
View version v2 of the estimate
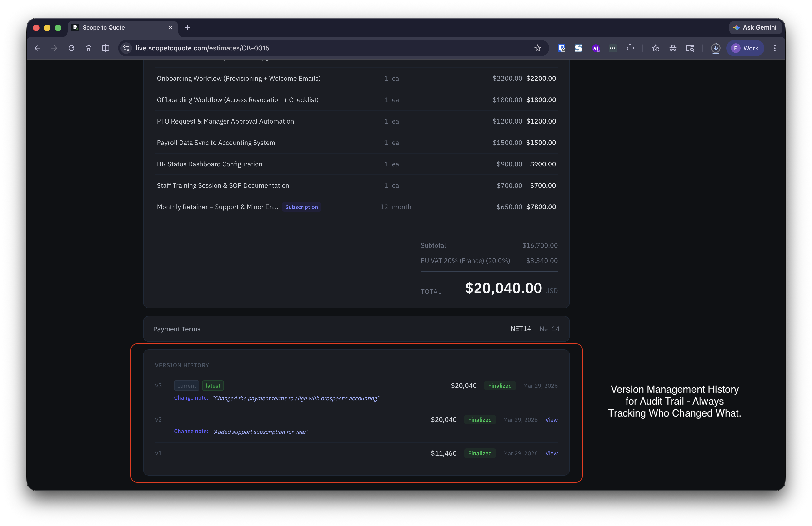pyautogui.click(x=551, y=420)
